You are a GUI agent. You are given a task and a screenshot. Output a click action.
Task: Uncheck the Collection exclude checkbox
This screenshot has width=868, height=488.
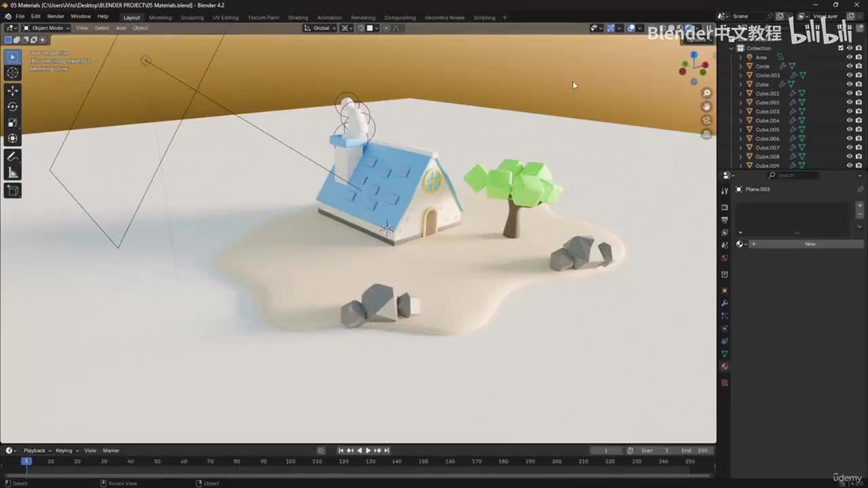pos(841,48)
